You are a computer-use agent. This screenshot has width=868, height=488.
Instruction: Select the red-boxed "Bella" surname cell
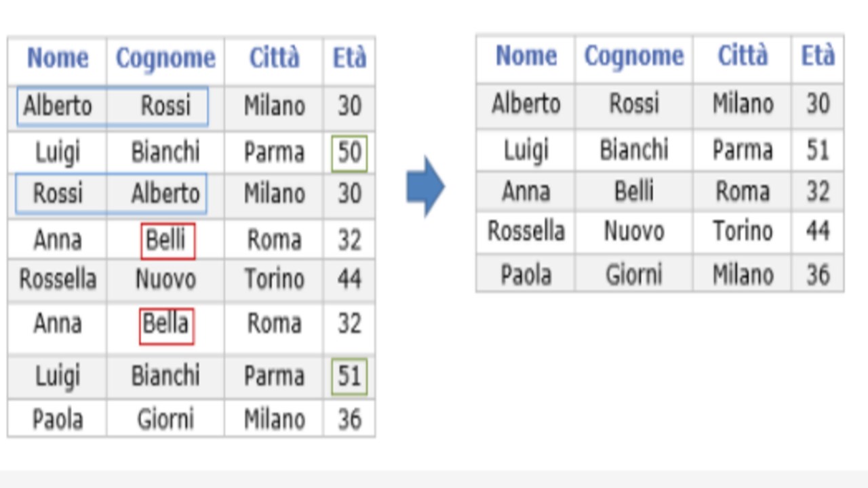point(166,325)
